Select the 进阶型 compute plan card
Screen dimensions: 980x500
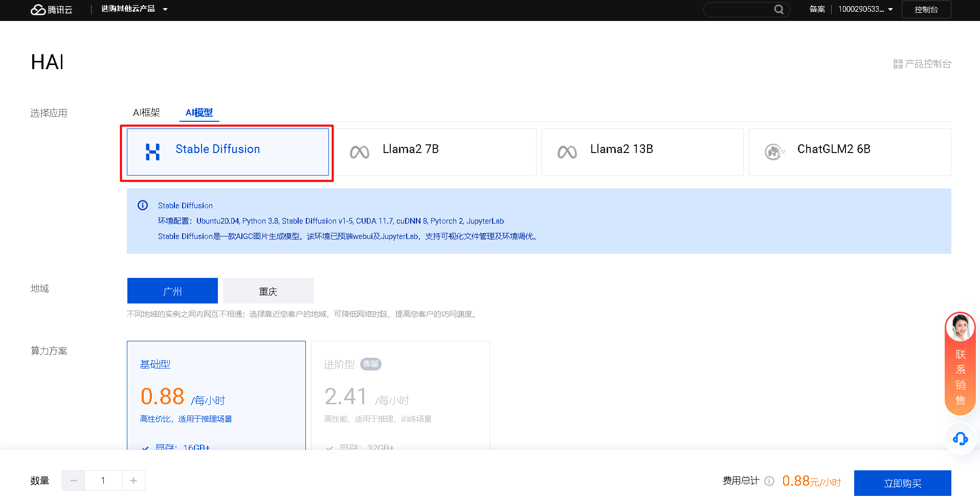[400, 395]
